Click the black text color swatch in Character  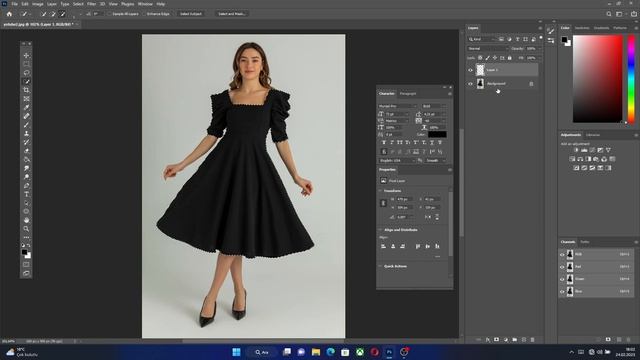[x=437, y=134]
